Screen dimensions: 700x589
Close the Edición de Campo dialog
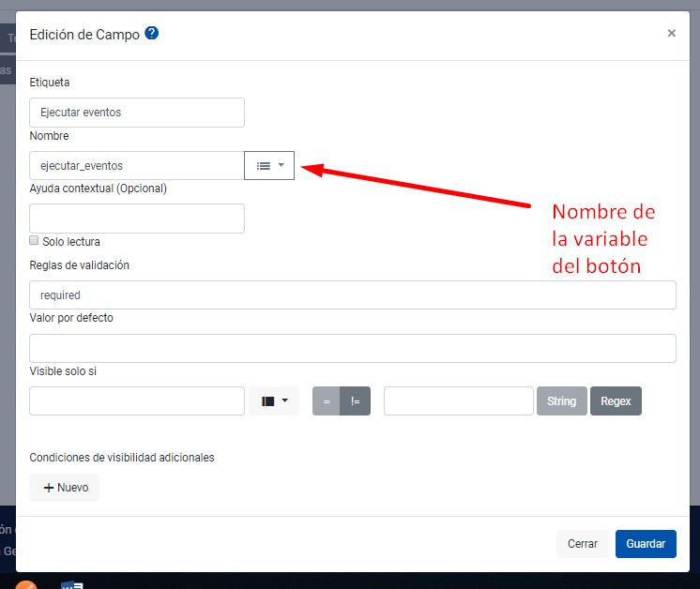671,33
